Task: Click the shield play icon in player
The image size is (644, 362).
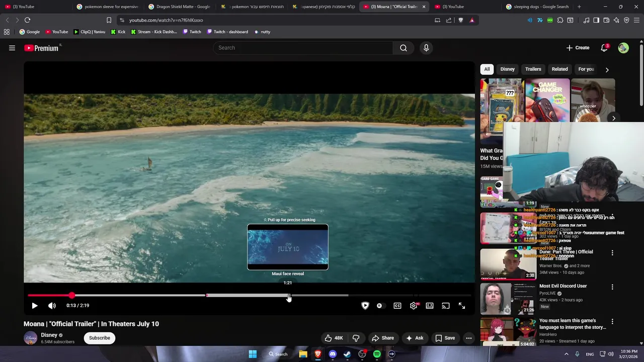Action: click(x=365, y=306)
